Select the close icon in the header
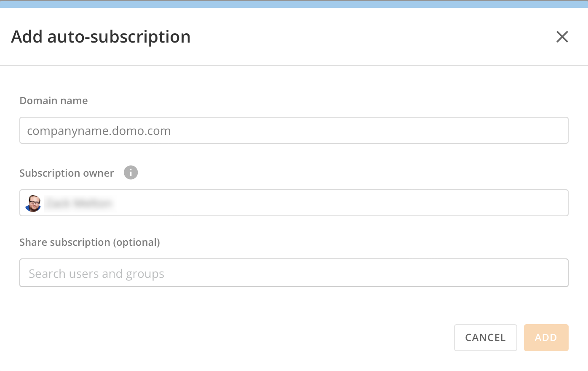This screenshot has width=588, height=371. (x=562, y=37)
